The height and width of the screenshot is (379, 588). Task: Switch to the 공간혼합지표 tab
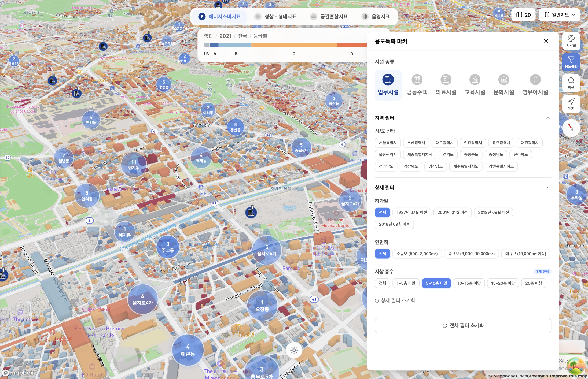[x=329, y=17]
